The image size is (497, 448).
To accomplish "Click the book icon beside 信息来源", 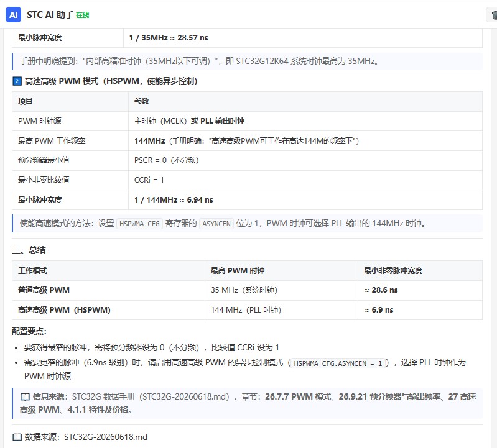I will (x=25, y=396).
